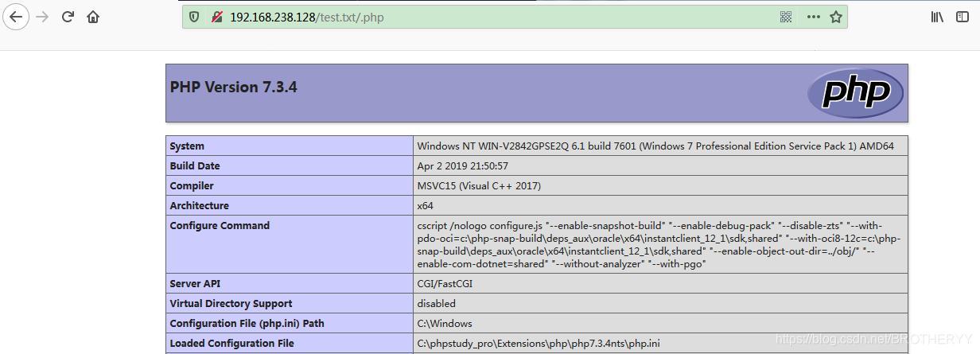This screenshot has width=980, height=354.
Task: Select Loaded Configuration File label
Action: (231, 344)
